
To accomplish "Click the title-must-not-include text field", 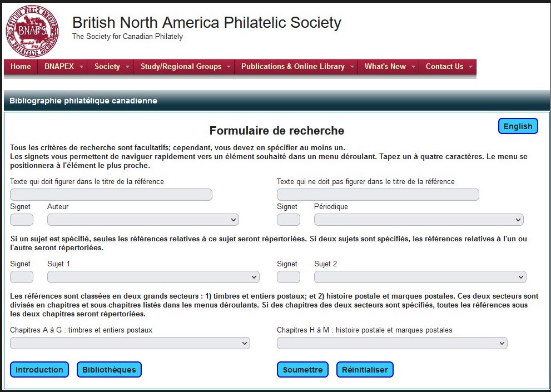I will click(378, 195).
